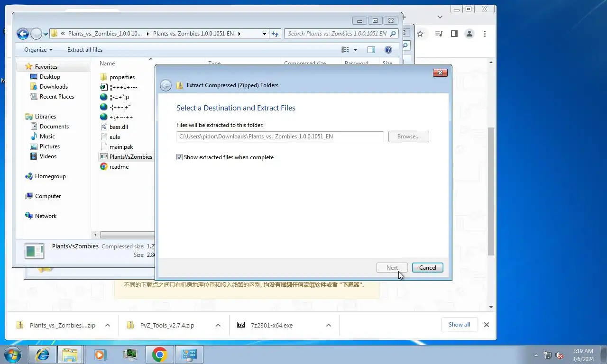Select the readme file
607x364 pixels.
click(119, 167)
